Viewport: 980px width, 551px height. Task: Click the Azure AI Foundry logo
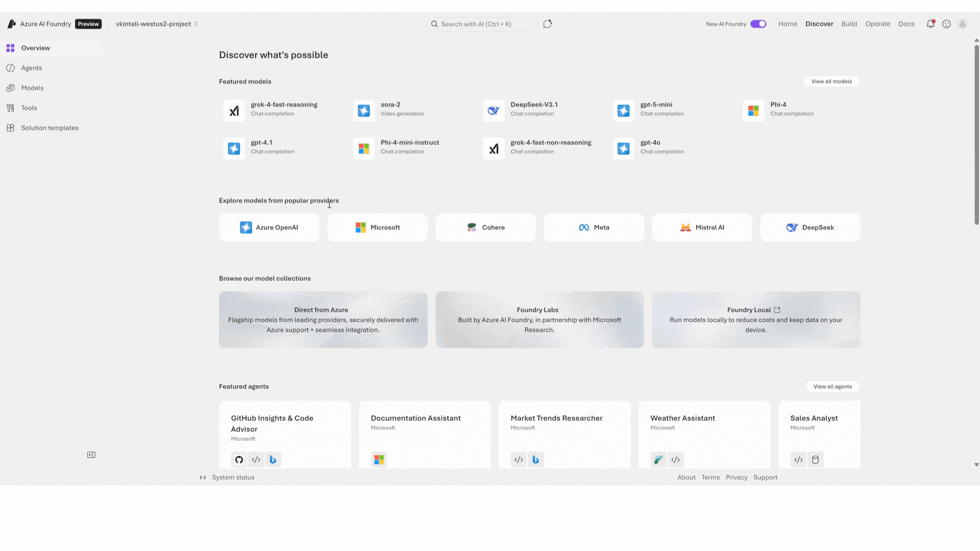click(x=11, y=23)
